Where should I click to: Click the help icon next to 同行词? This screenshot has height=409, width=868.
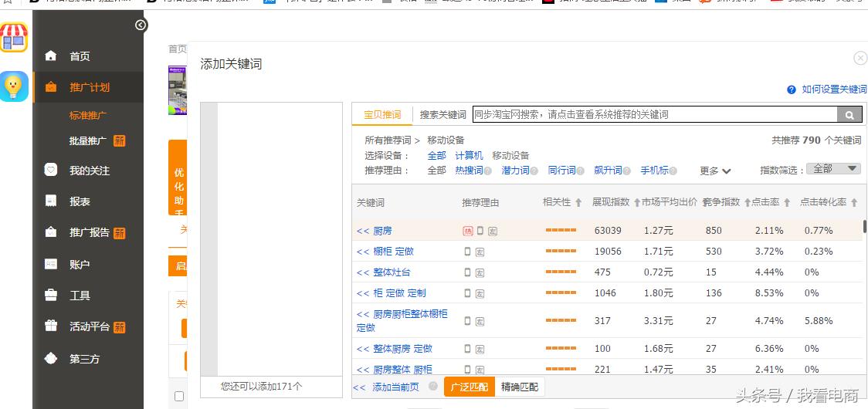click(x=580, y=171)
